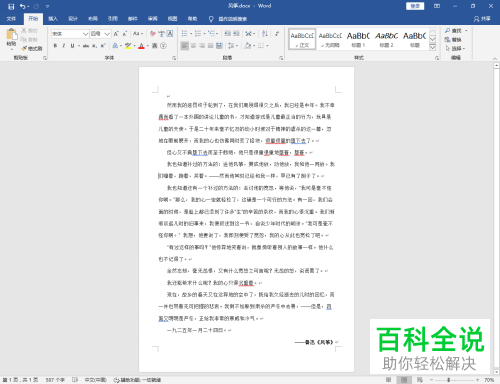Click the Decrease Font Size icon
Screen dimensions: 500x384
point(125,34)
